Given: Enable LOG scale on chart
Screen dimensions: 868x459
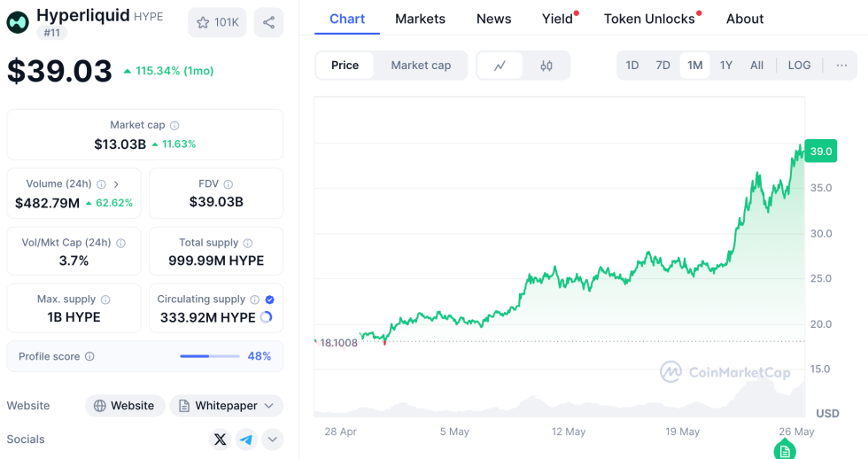Looking at the screenshot, I should 799,66.
